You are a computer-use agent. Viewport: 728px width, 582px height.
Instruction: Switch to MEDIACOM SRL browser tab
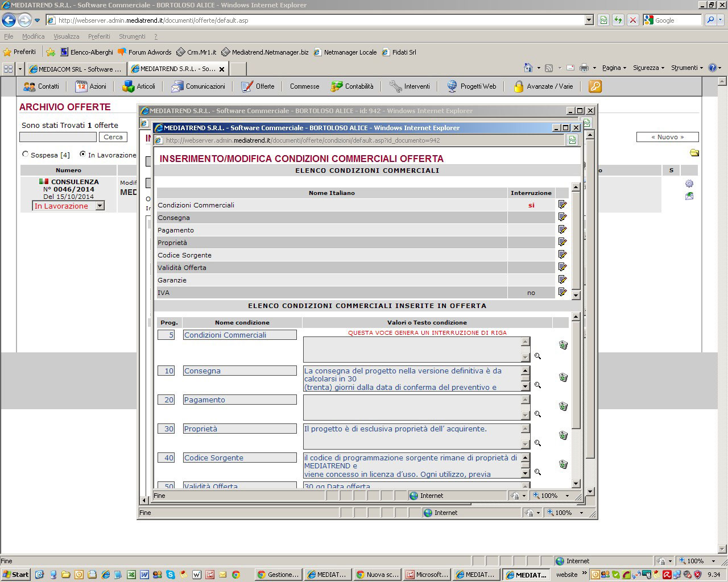76,69
